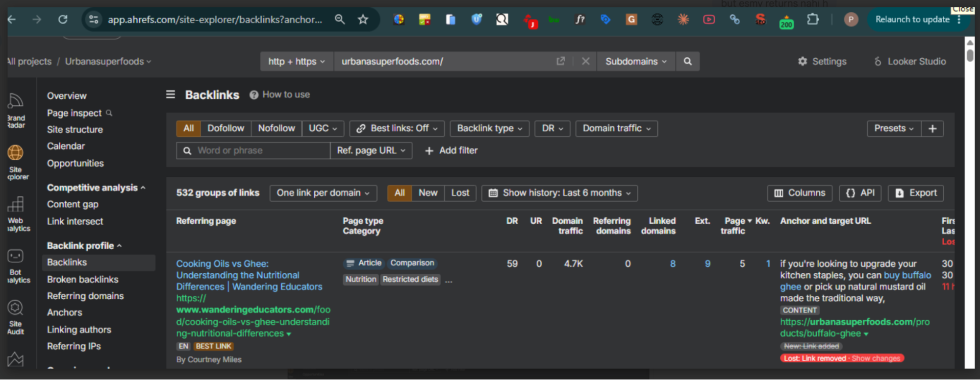Viewport: 980px width, 380px height.
Task: Reload the page with the browser refresh icon
Action: pyautogui.click(x=63, y=20)
